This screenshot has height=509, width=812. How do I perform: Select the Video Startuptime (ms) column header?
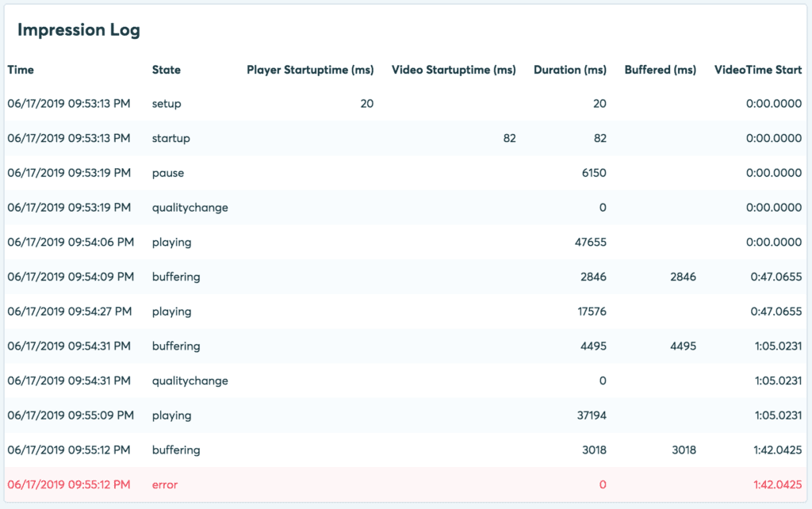coord(454,70)
